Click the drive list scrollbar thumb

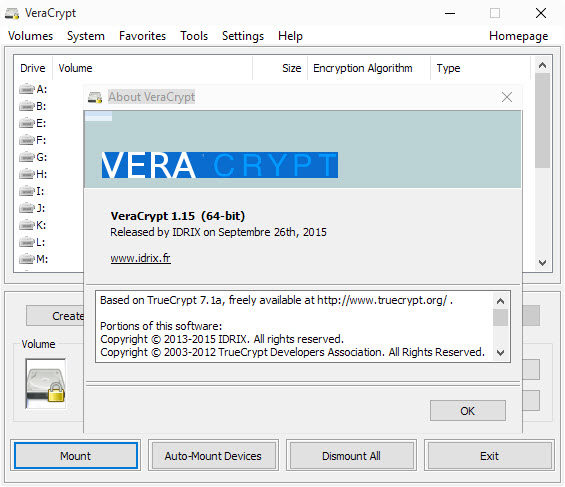[x=542, y=121]
